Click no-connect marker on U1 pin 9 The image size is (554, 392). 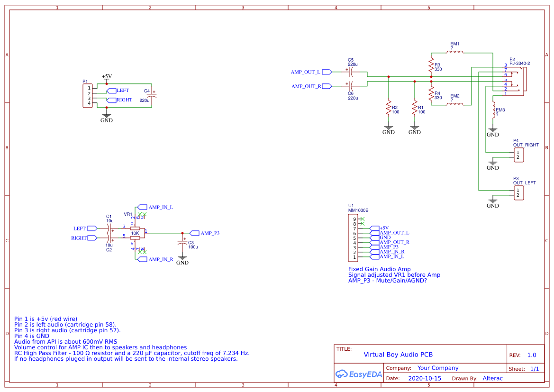362,219
